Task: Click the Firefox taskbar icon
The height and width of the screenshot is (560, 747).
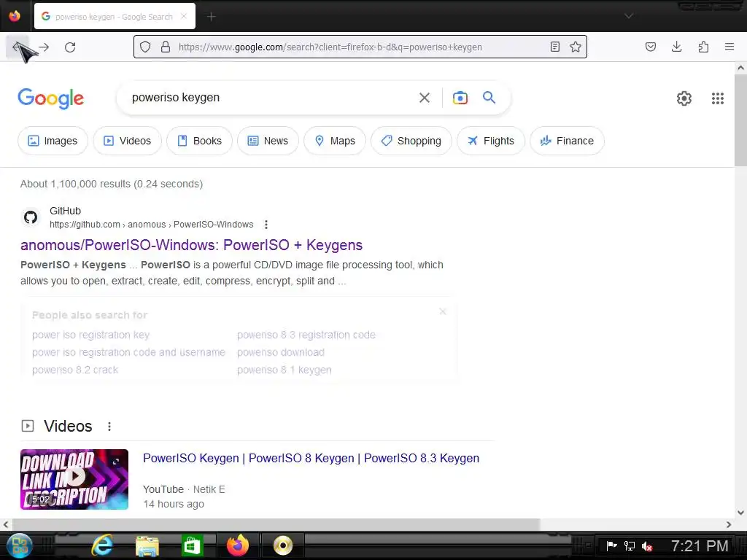Action: pos(237,545)
